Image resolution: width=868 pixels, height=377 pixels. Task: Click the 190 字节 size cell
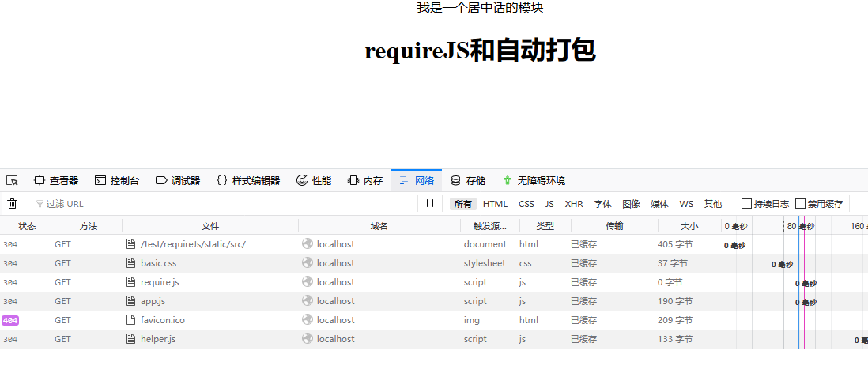675,301
